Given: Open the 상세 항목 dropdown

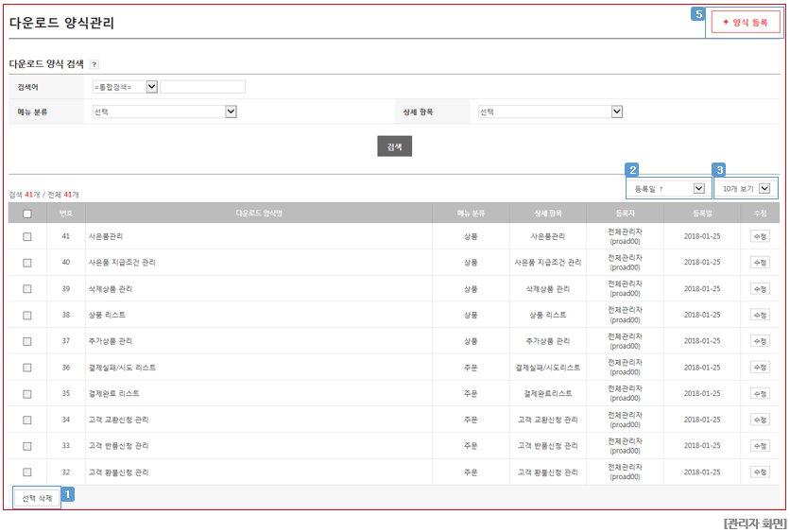Looking at the screenshot, I should [550, 112].
